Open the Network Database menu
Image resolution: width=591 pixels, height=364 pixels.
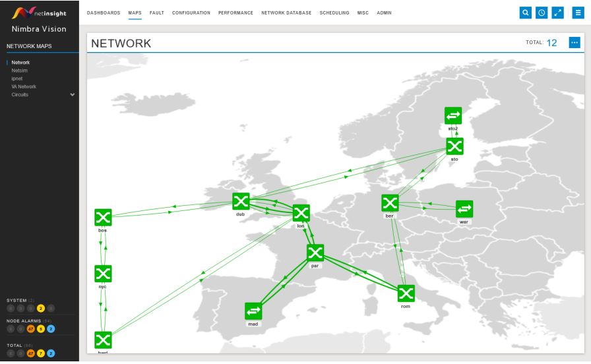286,13
